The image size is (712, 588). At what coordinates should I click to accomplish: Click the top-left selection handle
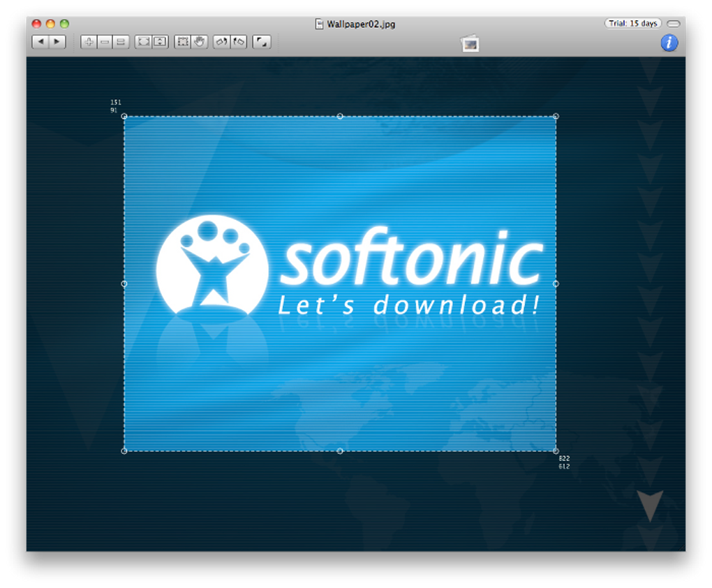point(124,117)
